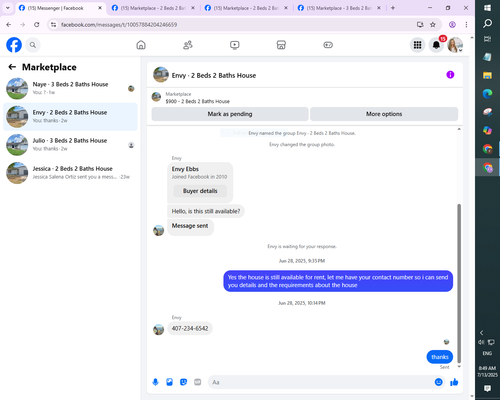Show hidden tray icons chevron
This screenshot has height=400, width=500.
click(481, 333)
